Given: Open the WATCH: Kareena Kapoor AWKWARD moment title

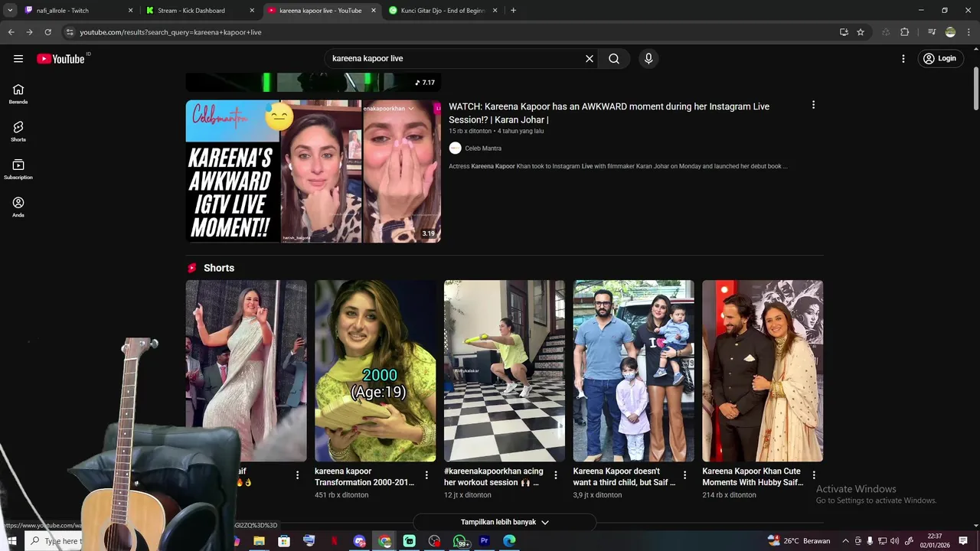Looking at the screenshot, I should (609, 112).
